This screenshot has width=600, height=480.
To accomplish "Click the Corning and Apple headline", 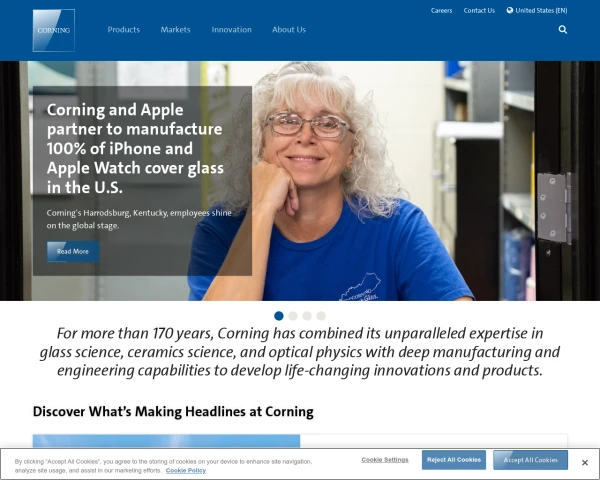I will coord(135,149).
